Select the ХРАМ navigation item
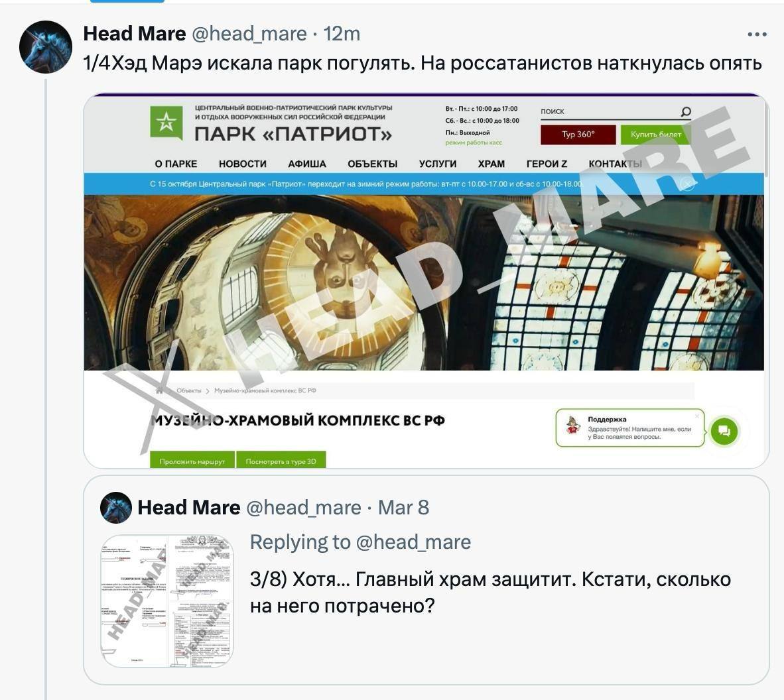784x700 pixels. pyautogui.click(x=491, y=164)
